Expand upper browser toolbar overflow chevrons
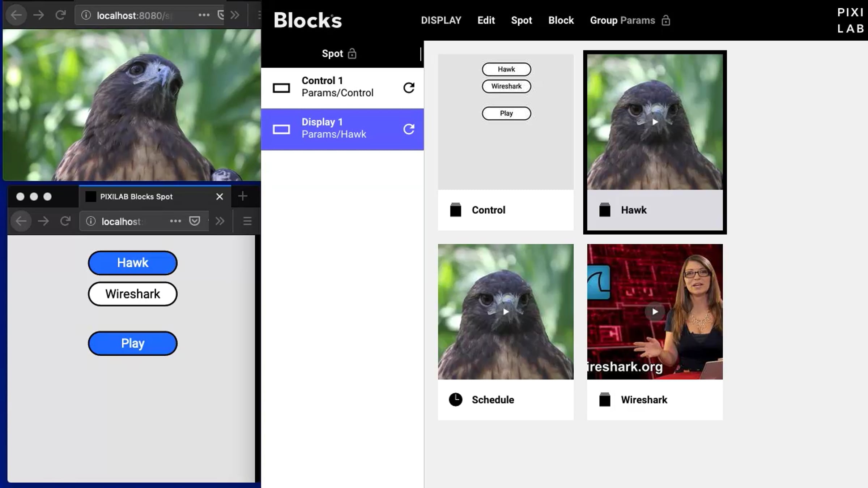Viewport: 868px width, 488px height. [x=235, y=15]
